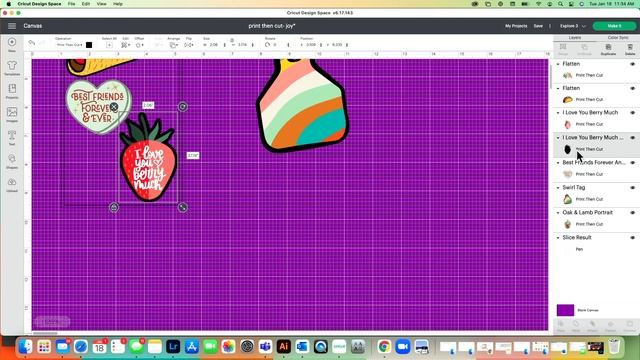This screenshot has height=360, width=640.
Task: Click the delete X handle on selection
Action: point(114,107)
